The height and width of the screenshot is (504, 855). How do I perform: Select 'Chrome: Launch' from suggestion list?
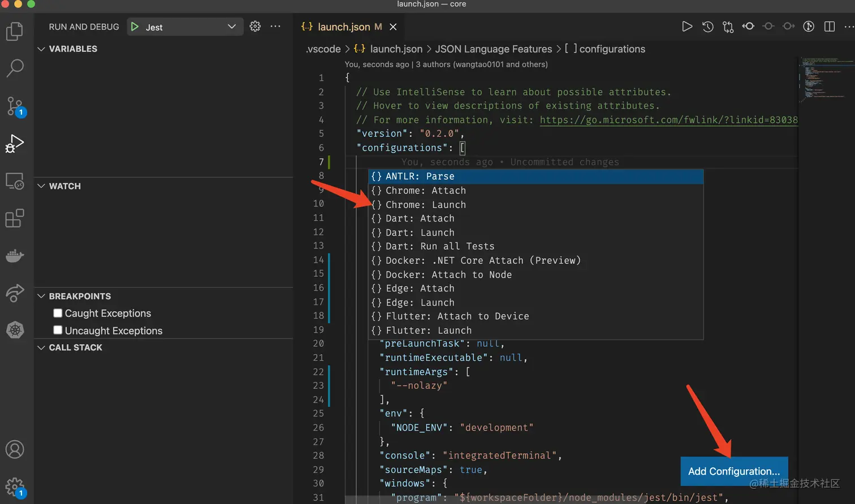point(425,205)
